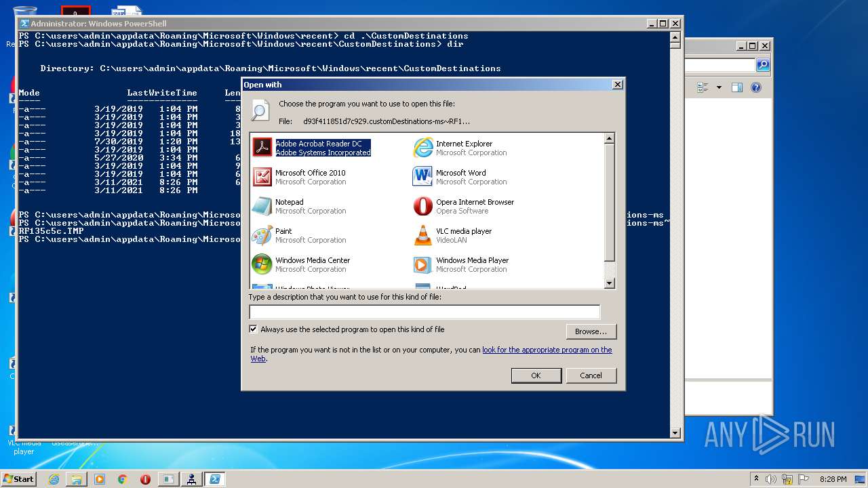Open volume speaker tray icon
Image resolution: width=868 pixels, height=488 pixels.
point(771,479)
